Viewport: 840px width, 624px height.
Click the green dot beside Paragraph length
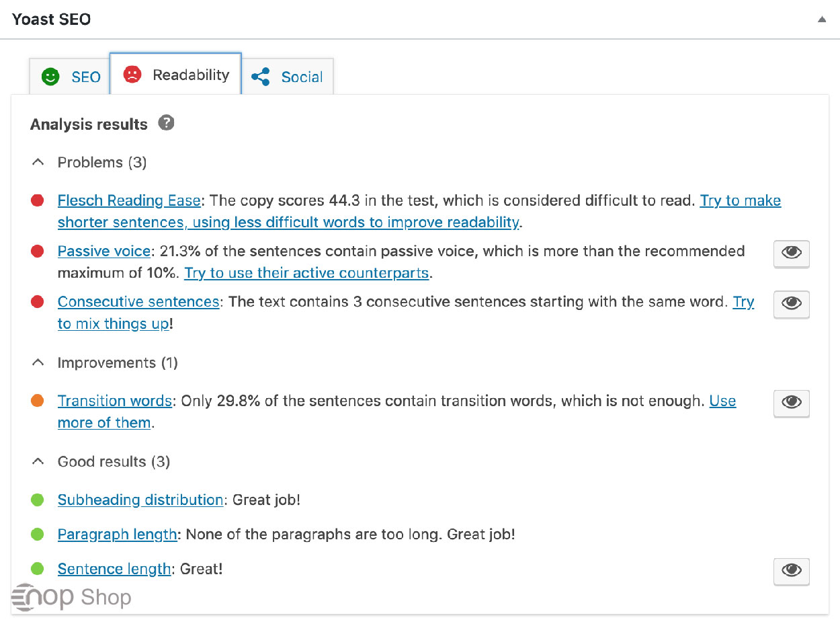click(x=37, y=534)
